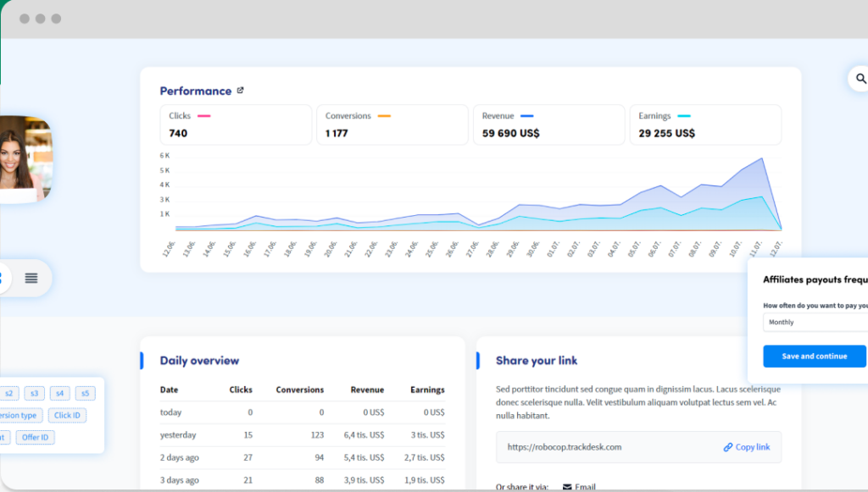Open Performance report via external link icon

(240, 91)
